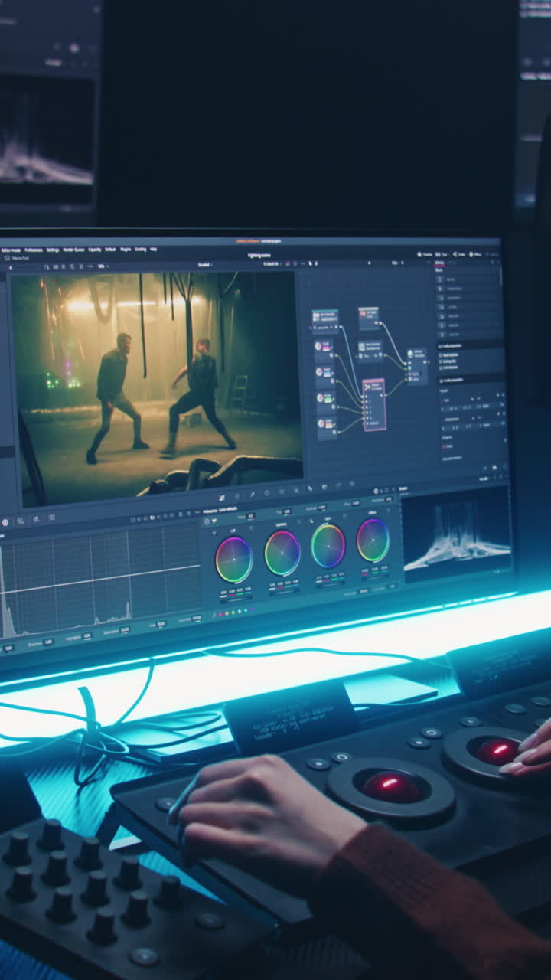This screenshot has height=980, width=551.
Task: Click the Nodes button in top toolbar
Action: [459, 253]
